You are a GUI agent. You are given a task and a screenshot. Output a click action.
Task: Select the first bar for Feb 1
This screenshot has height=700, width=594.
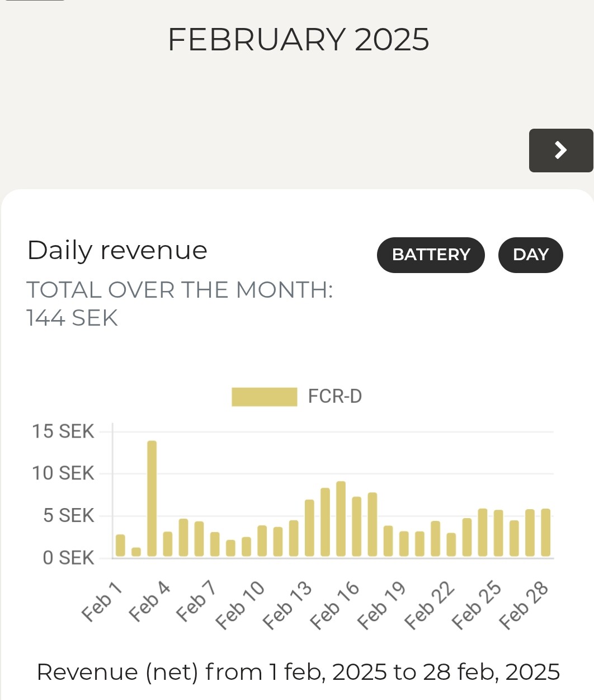tap(120, 546)
